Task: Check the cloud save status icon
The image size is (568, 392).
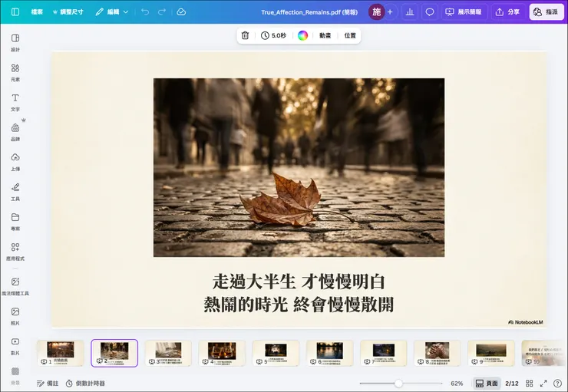Action: (181, 12)
